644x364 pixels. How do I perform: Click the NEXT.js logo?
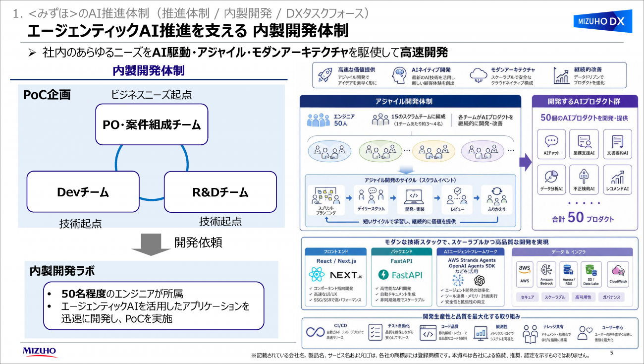tap(346, 275)
